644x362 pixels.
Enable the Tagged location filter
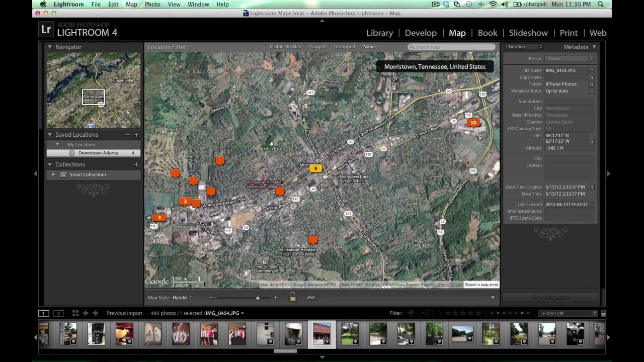click(317, 47)
